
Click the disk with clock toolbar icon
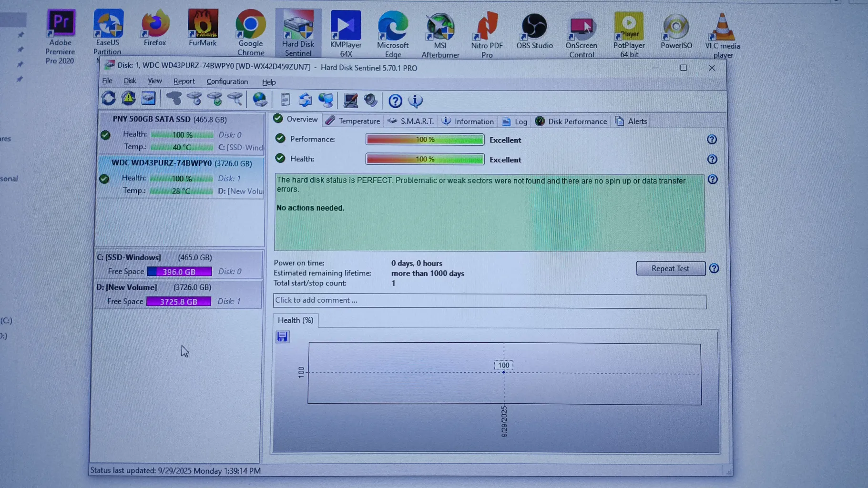(x=194, y=99)
